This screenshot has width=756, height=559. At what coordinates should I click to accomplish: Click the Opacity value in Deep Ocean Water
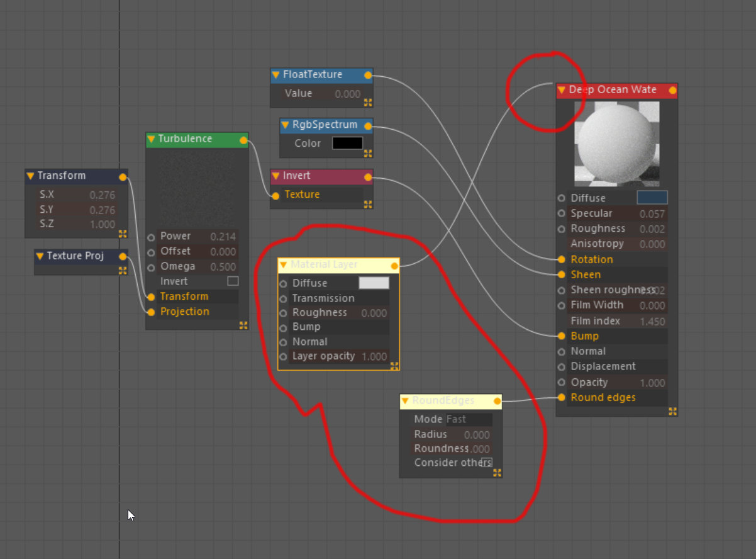652,383
